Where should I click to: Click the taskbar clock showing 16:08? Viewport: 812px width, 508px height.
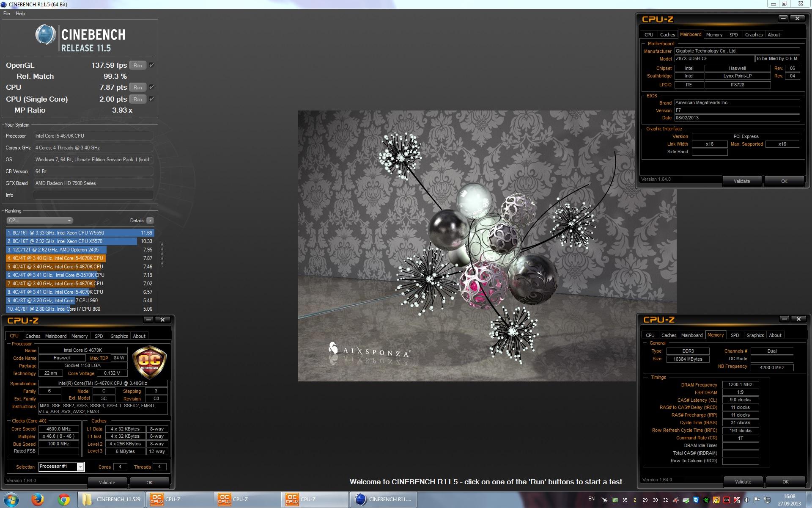click(x=789, y=500)
